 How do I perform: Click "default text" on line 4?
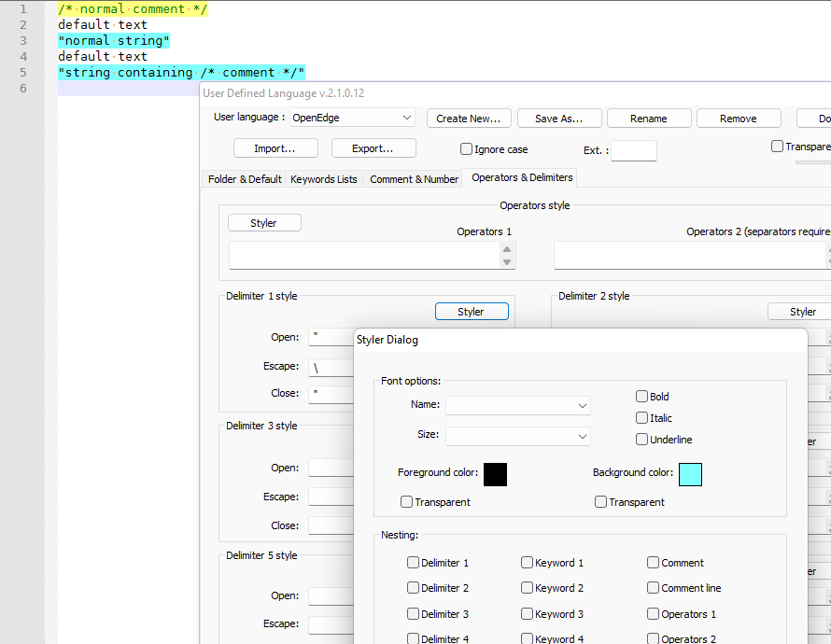click(103, 57)
